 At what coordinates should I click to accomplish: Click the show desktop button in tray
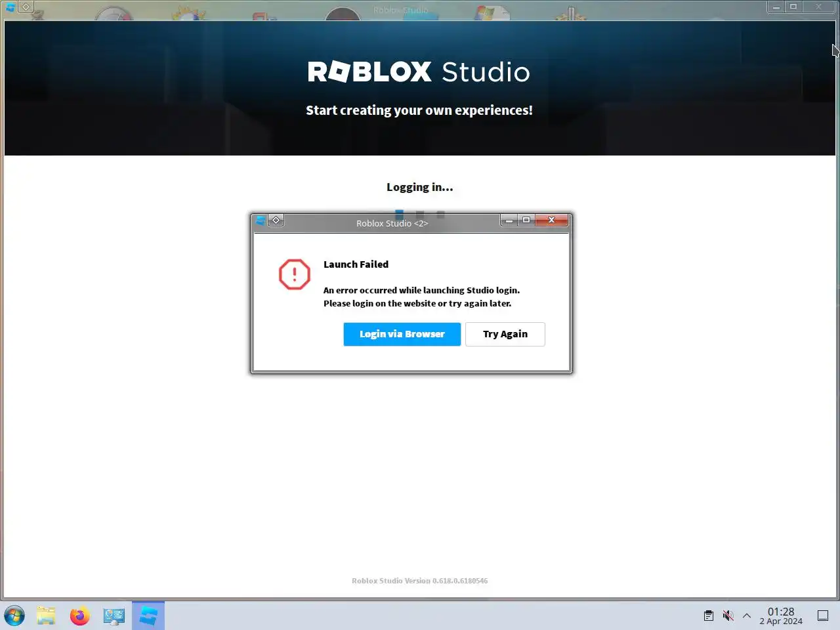822,616
